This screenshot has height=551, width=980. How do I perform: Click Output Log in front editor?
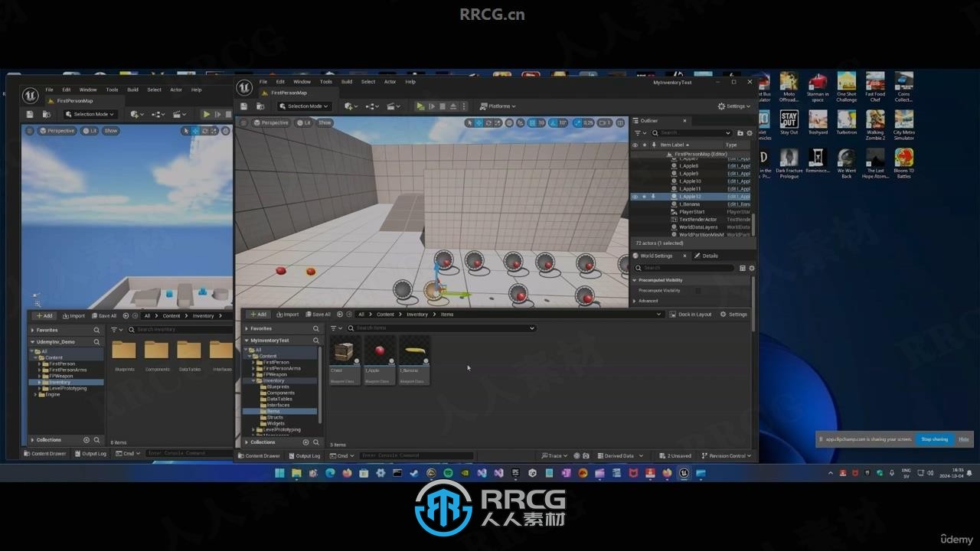pos(304,456)
